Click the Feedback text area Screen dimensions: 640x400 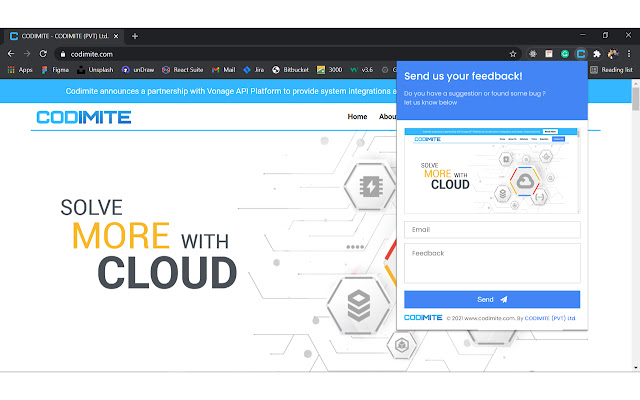pos(492,263)
